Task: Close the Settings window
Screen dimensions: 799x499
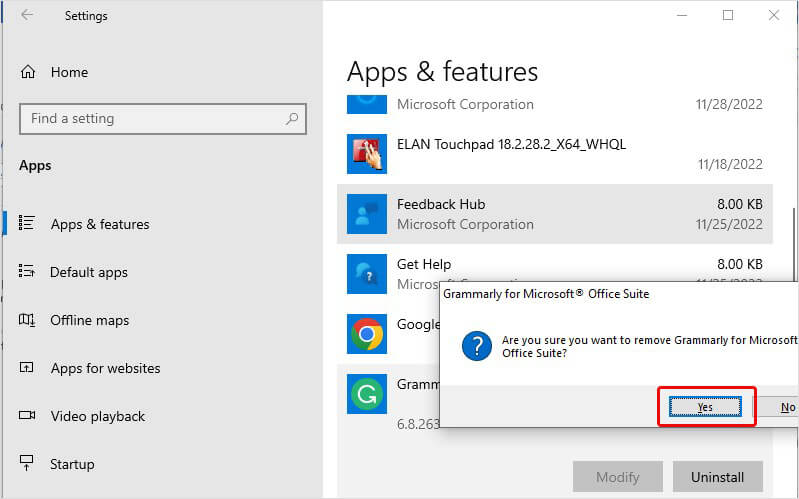Action: pyautogui.click(x=774, y=15)
